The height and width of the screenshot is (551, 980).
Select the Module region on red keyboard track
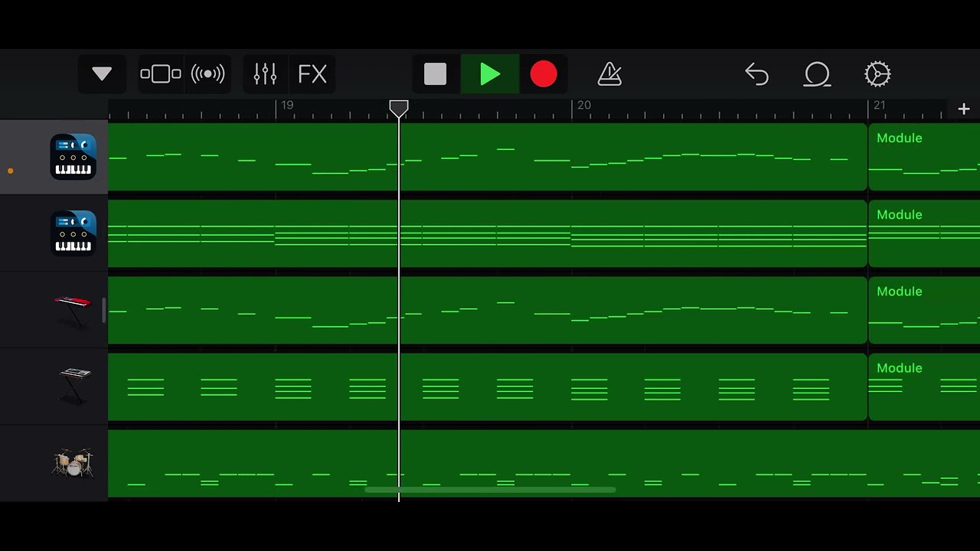pos(924,310)
